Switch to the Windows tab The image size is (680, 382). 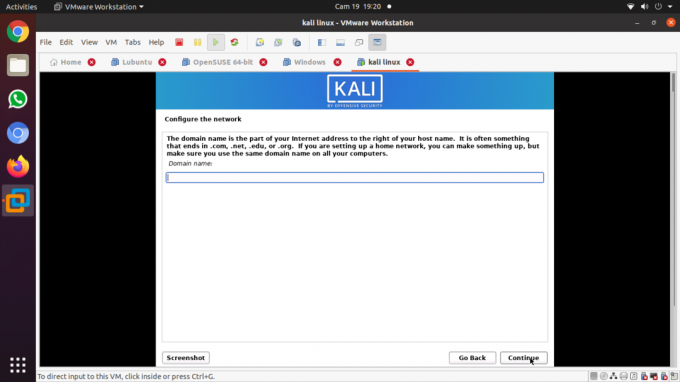(304, 62)
